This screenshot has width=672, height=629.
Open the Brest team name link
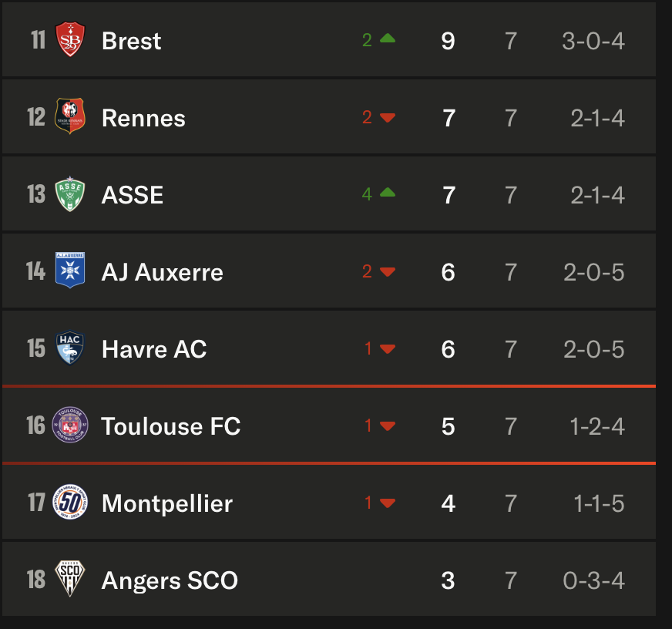(132, 41)
